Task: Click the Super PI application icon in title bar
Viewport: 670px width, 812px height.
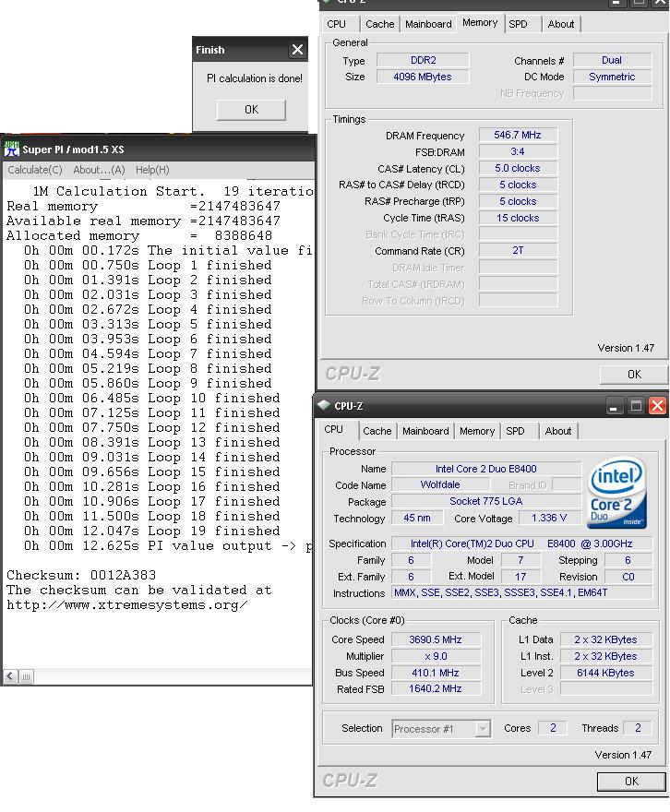Action: point(11,149)
